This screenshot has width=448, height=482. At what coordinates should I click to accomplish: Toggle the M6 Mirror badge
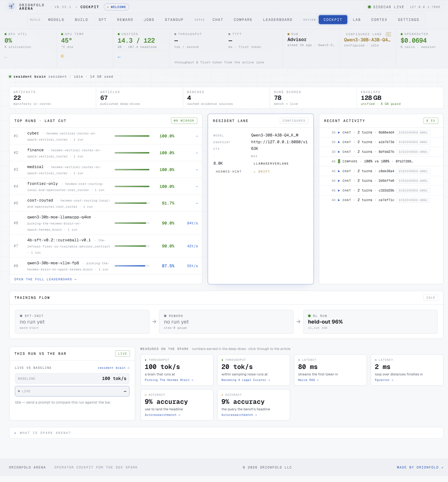[x=184, y=121]
